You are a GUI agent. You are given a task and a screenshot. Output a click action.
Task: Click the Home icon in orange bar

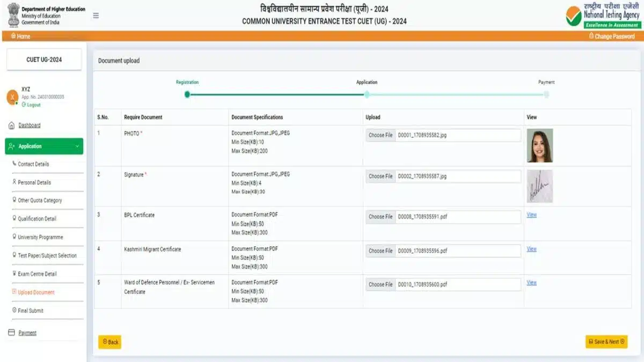[13, 36]
